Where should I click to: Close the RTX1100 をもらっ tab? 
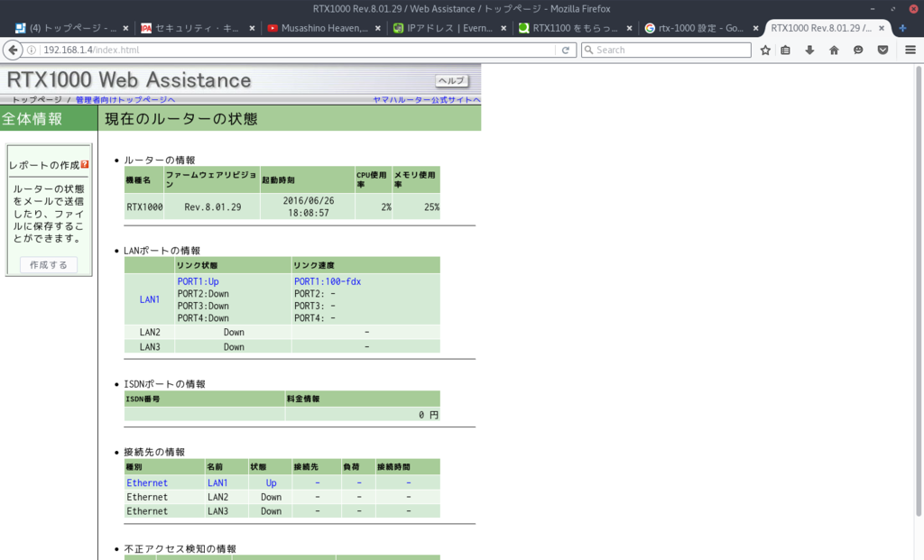629,28
